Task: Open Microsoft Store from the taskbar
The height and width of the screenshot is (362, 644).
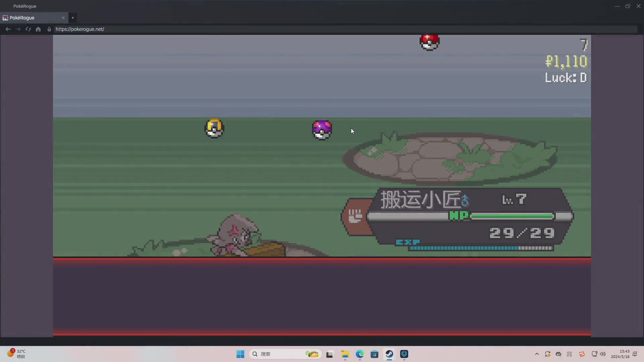Action: tap(375, 354)
